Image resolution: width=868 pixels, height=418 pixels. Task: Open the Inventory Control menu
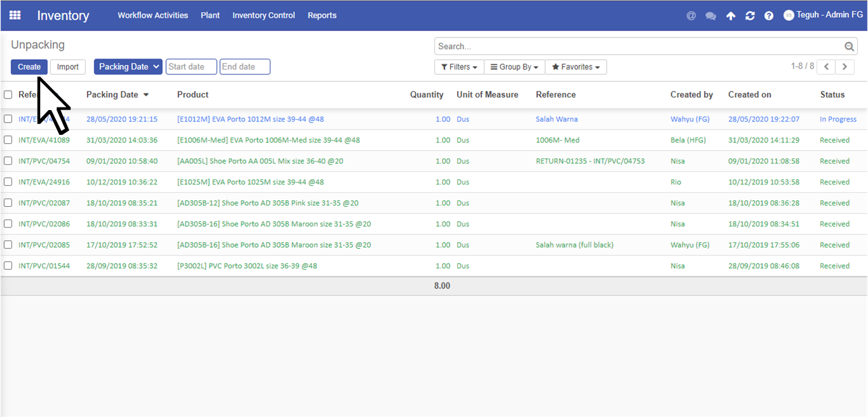tap(263, 15)
